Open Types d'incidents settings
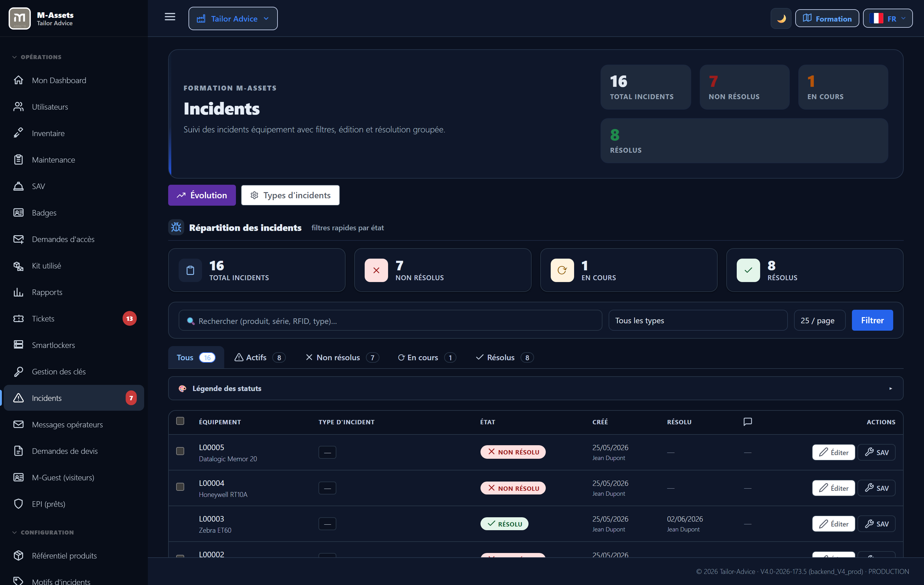Viewport: 924px width, 585px height. 290,195
